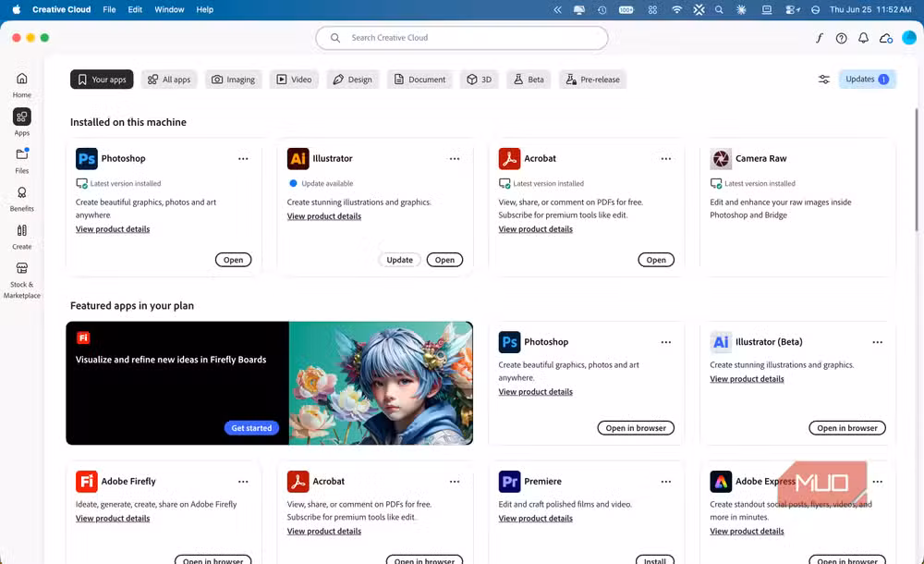Open the Benefits sidebar section

(22, 199)
